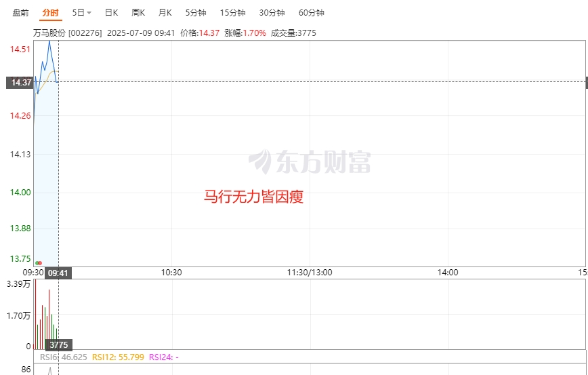The image size is (588, 375).
Task: Switch to the 盘前 pre-market tab
Action: (20, 13)
